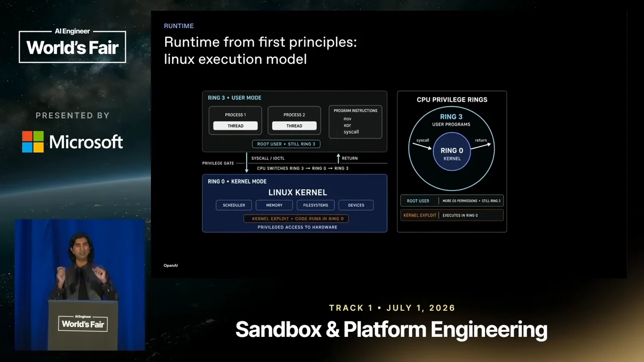644x362 pixels.
Task: Select the speaker video thumbnail
Action: click(79, 285)
